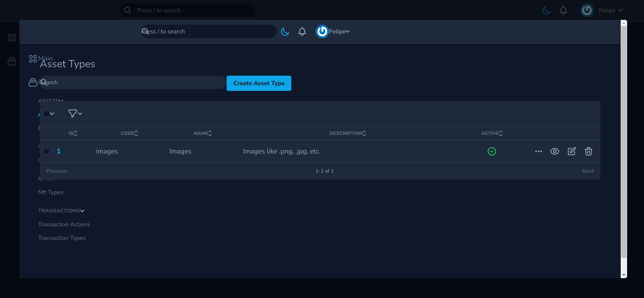The width and height of the screenshot is (644, 298).
Task: Sort the table by the DESCRIPTION column
Action: (348, 133)
